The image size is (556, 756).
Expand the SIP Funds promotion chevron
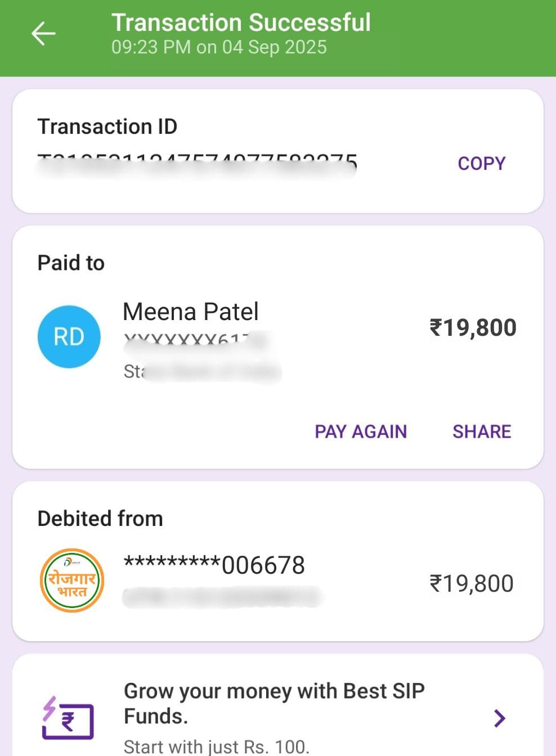click(x=499, y=718)
